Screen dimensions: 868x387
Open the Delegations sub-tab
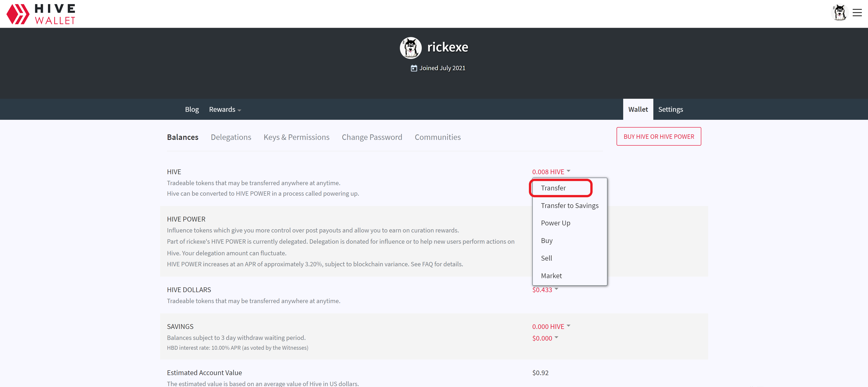click(231, 137)
